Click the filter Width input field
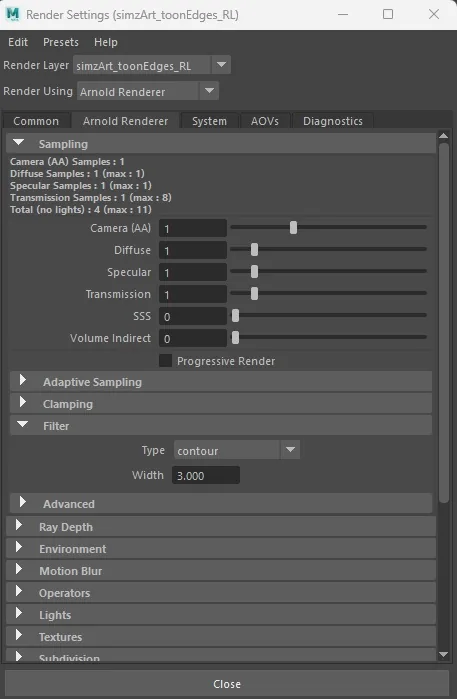Viewport: 457px width, 699px height. [206, 475]
